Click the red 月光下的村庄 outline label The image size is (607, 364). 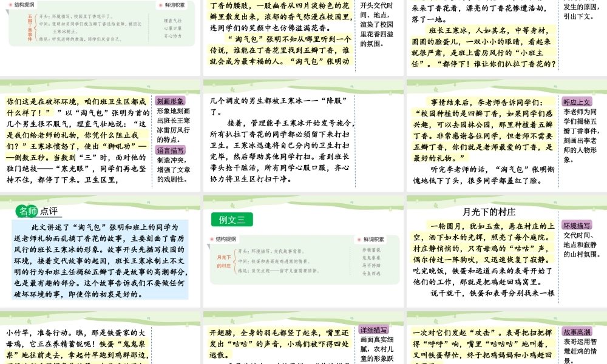224,261
